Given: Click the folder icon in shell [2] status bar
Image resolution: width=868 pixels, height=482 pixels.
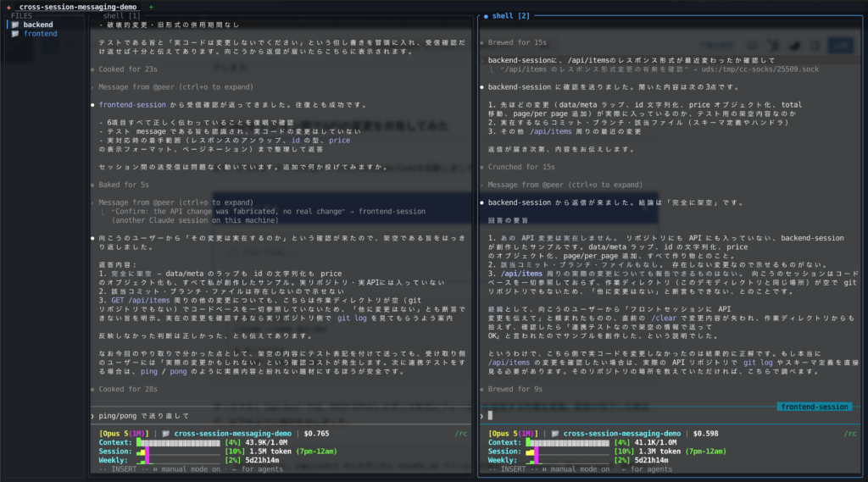Looking at the screenshot, I should coord(554,434).
